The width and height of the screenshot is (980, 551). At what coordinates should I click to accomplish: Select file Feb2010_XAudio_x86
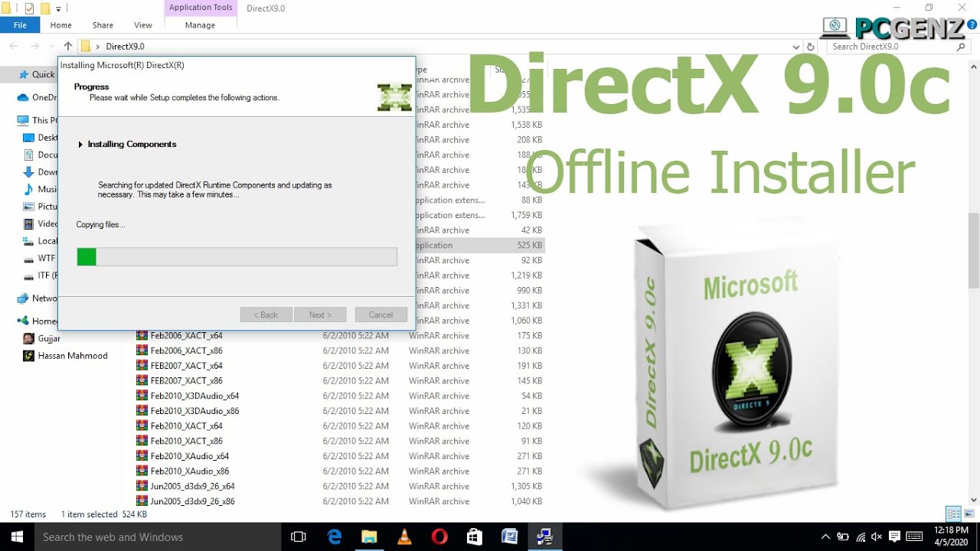pos(190,471)
